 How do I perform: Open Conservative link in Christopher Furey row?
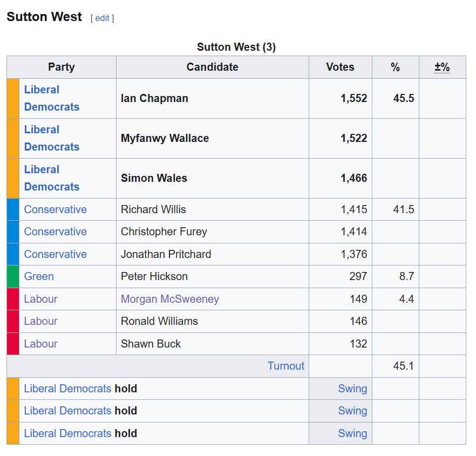(x=55, y=232)
